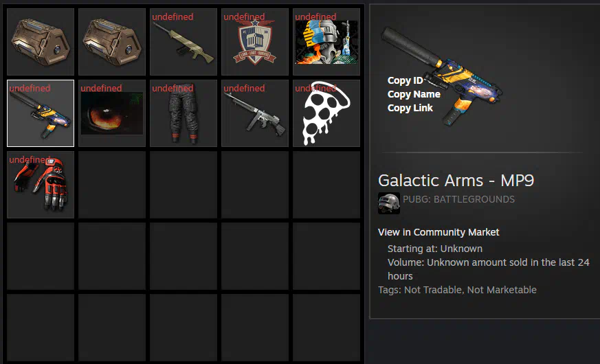Select the white dripping pizza emblem
The image size is (600, 364).
tap(326, 113)
